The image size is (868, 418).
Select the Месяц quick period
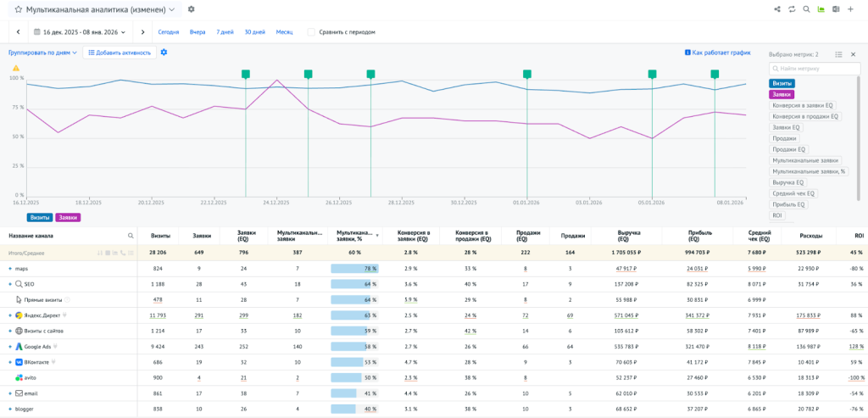[x=284, y=32]
